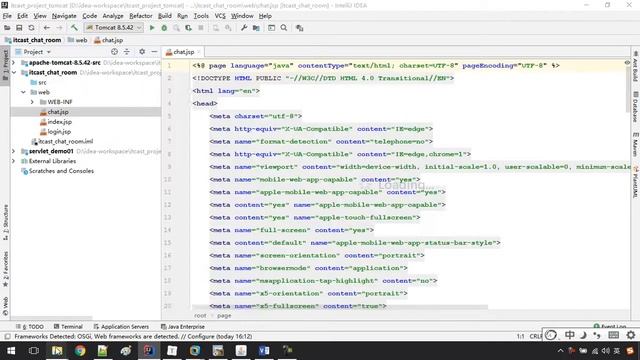Start debugging with the bug icon
Image resolution: width=640 pixels, height=360 pixels.
click(x=164, y=28)
